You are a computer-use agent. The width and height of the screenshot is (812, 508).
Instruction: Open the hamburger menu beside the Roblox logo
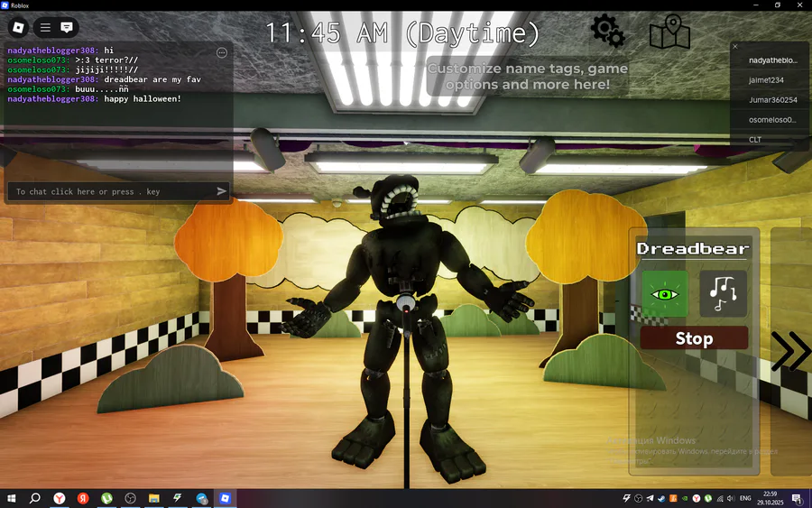(x=46, y=27)
